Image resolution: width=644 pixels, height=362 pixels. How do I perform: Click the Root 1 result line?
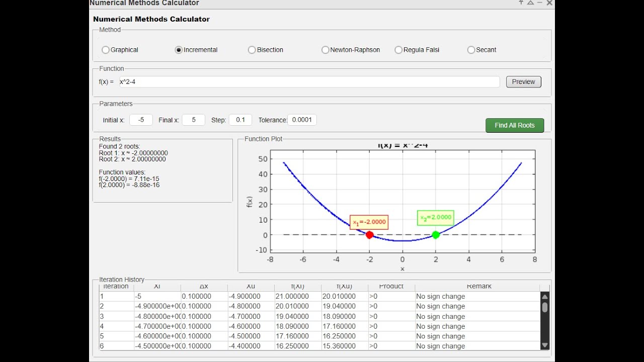pos(133,153)
